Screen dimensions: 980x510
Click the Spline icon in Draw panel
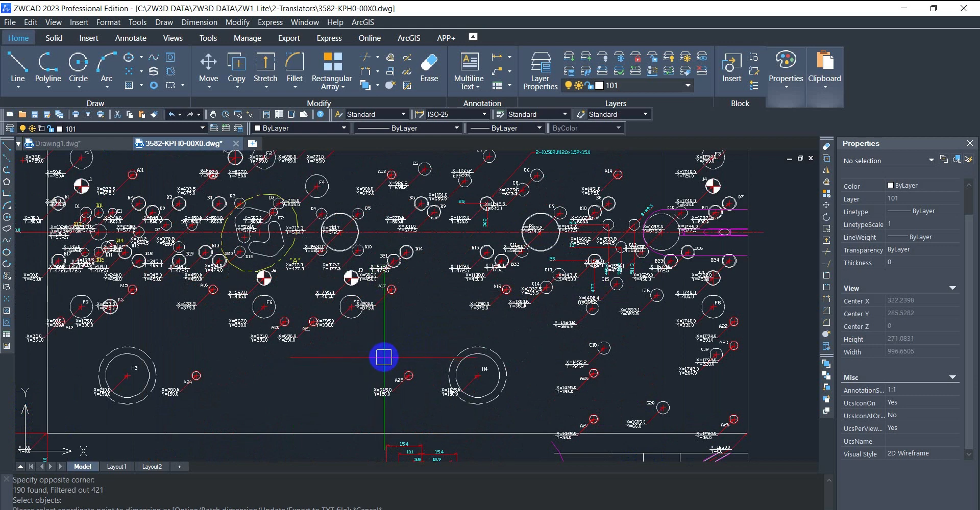(154, 57)
